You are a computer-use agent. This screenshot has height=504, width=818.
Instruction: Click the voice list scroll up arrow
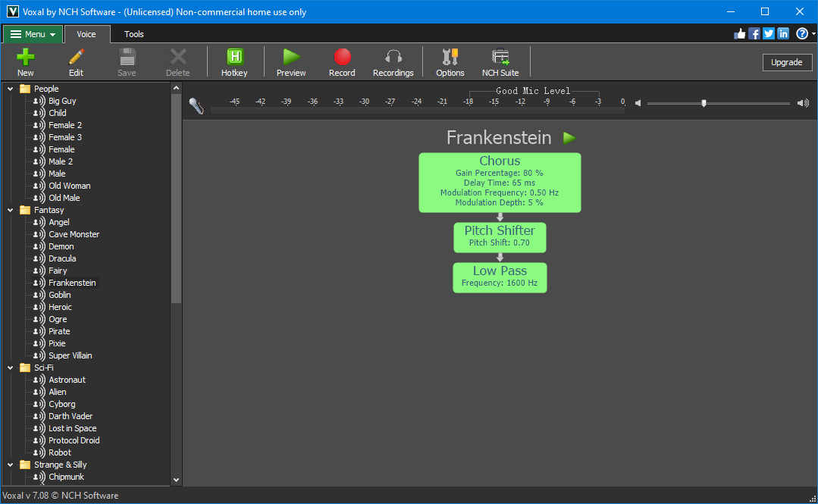[177, 88]
